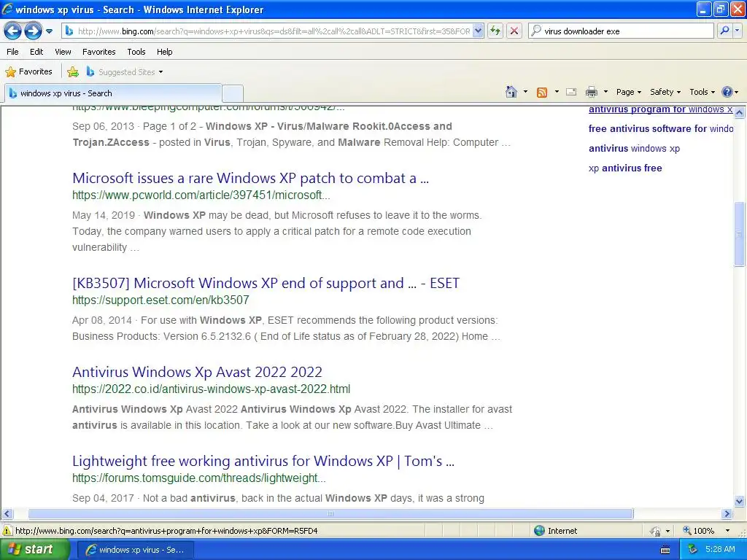The image size is (747, 560).
Task: Open the search provider dropdown arrow
Action: (738, 31)
